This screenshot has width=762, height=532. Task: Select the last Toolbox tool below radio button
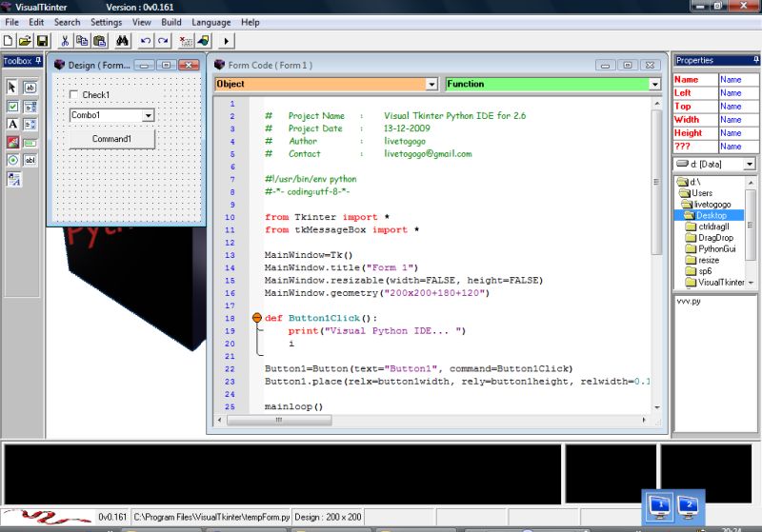13,179
